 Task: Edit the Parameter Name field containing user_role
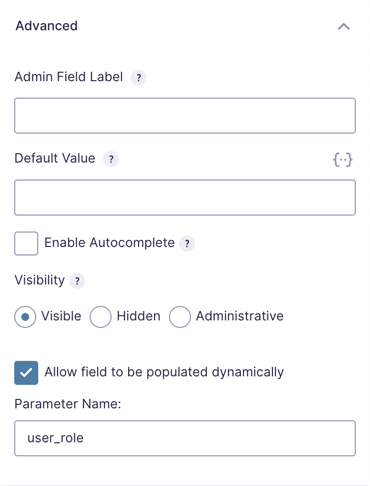[185, 438]
